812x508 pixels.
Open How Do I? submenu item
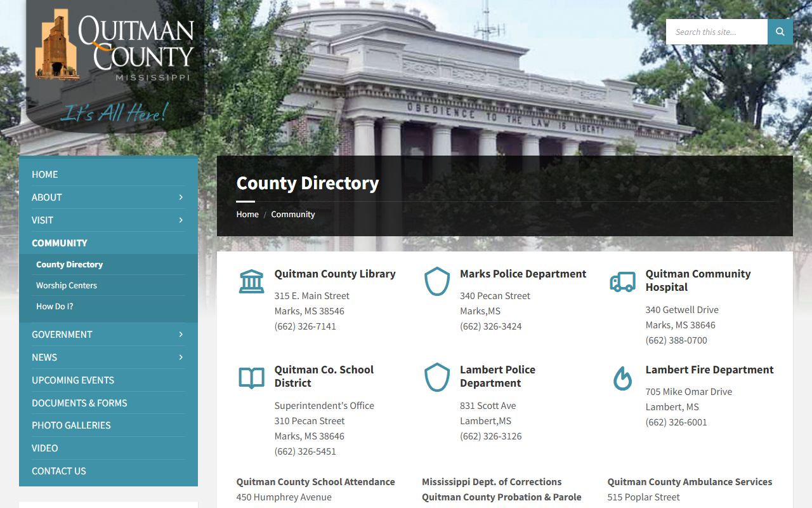(55, 307)
